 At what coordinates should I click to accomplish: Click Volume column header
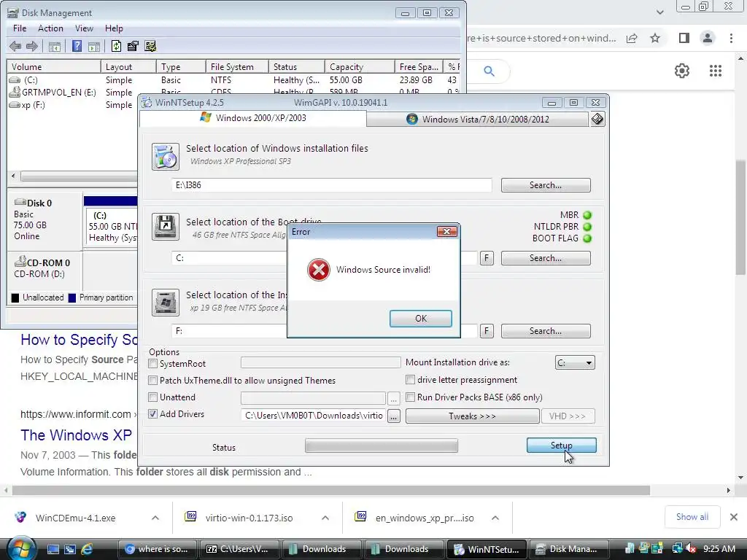[x=54, y=66]
